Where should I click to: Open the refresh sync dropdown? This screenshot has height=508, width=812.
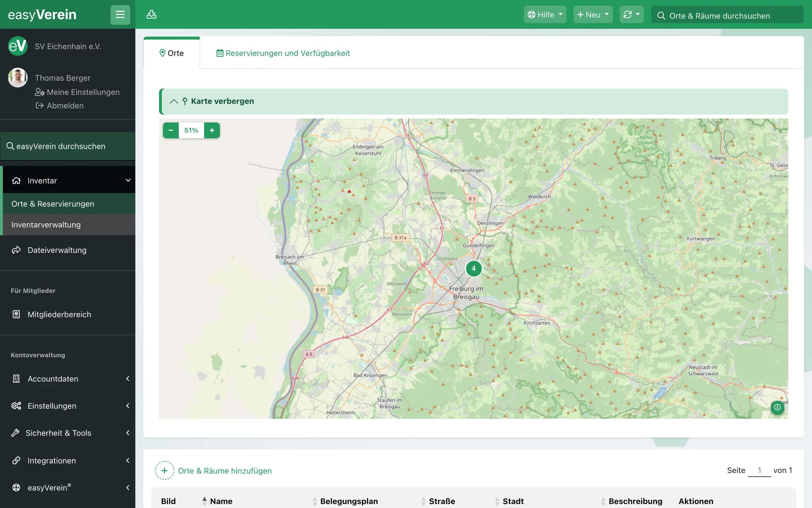[632, 15]
